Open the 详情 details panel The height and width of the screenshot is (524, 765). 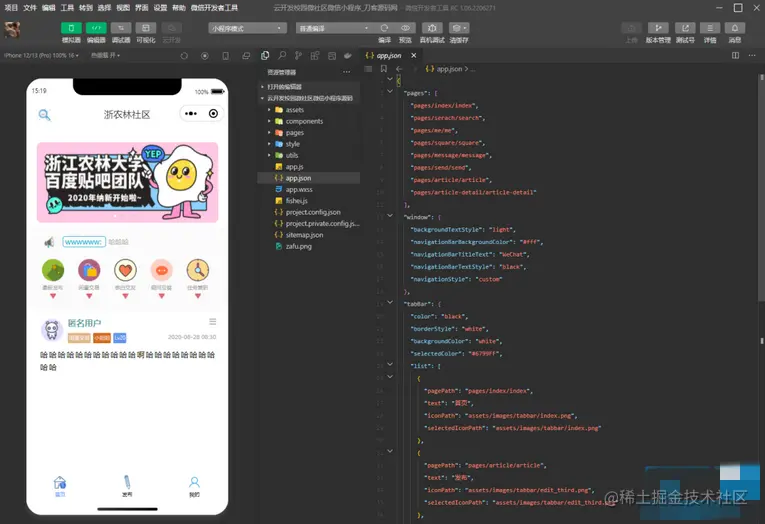coord(710,28)
